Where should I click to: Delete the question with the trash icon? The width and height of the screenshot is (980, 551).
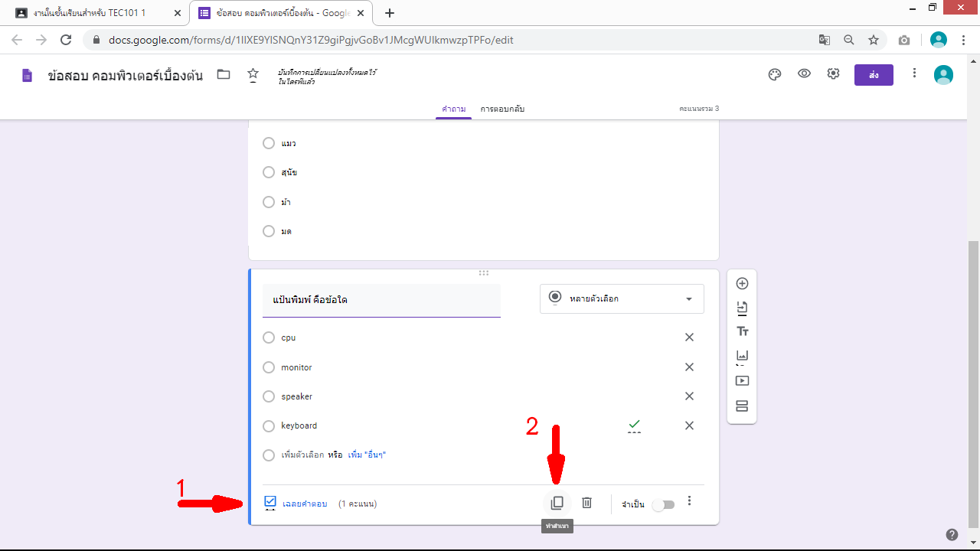pyautogui.click(x=586, y=503)
